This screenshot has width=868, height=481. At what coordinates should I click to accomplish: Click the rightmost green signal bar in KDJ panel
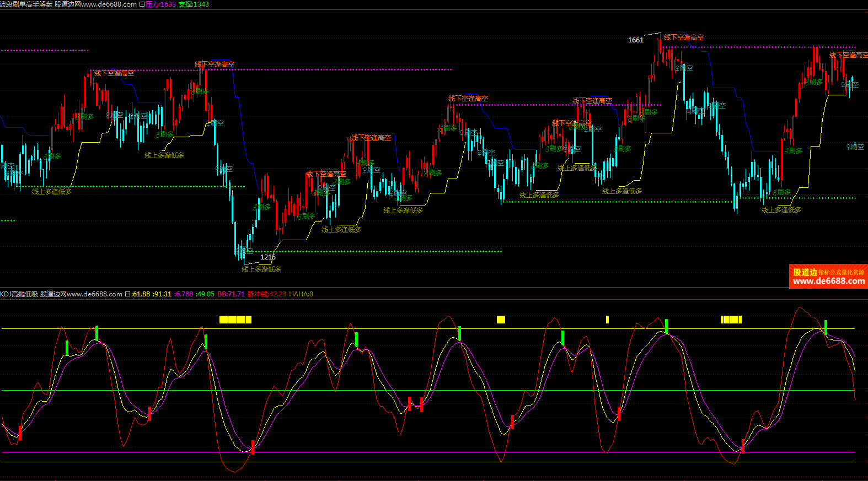[826, 327]
